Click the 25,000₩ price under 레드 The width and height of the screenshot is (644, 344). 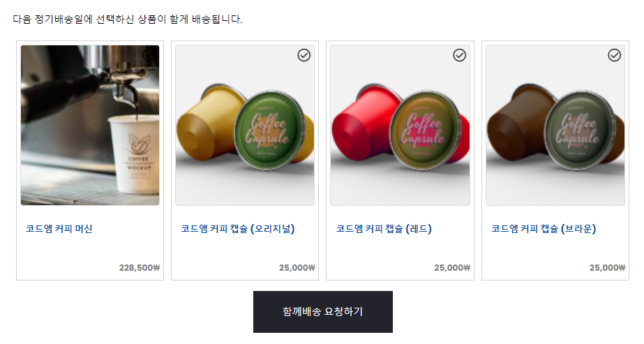(x=452, y=268)
